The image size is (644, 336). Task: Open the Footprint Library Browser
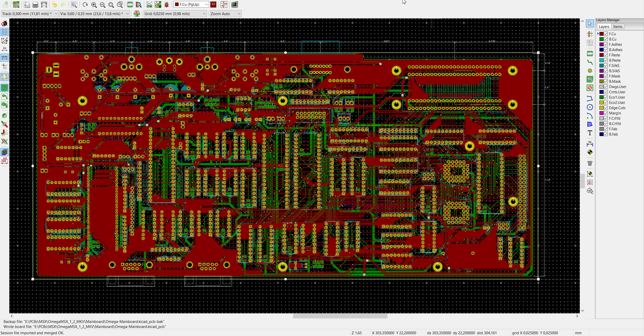coord(139,5)
